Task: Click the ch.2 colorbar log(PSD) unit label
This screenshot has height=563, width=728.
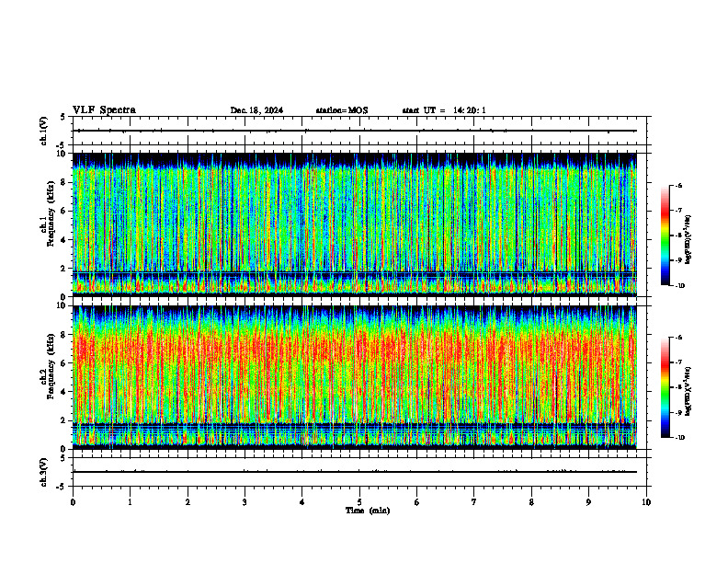Action: [688, 391]
